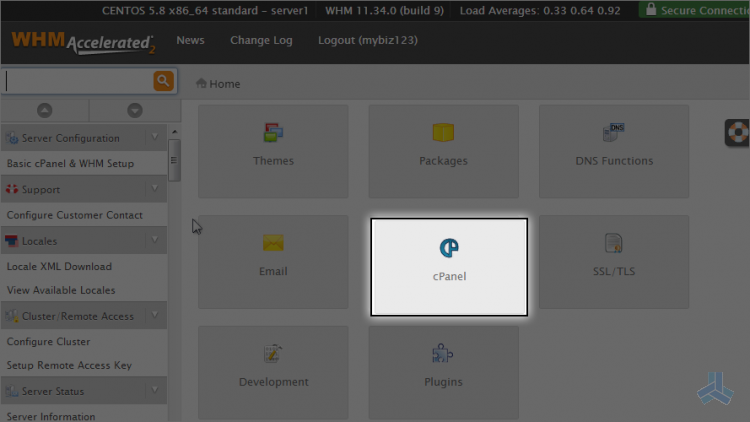Open the cPanel logo icon

pyautogui.click(x=449, y=248)
